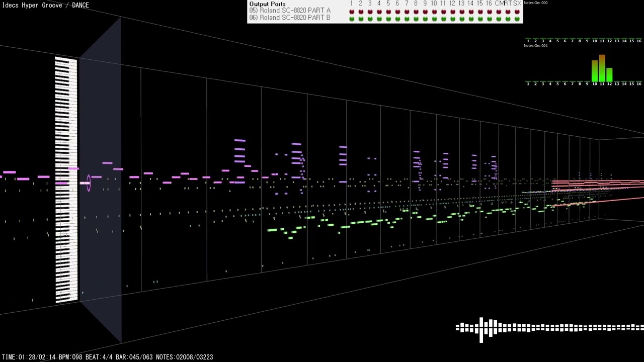Screen dimensions: 644x362
Task: Toggle PART A channel 10 red LED
Action: pos(434,12)
